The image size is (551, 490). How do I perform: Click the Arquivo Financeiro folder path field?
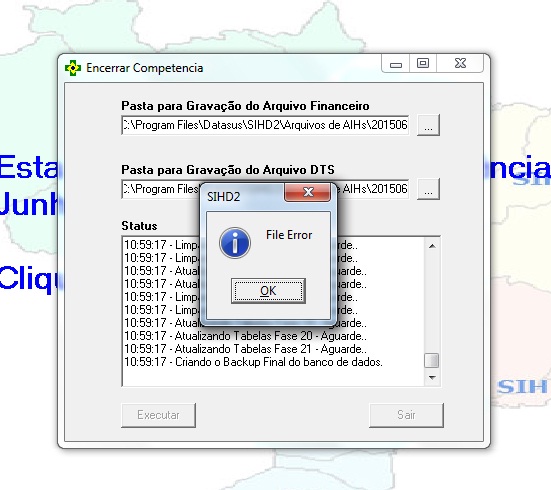pos(265,125)
